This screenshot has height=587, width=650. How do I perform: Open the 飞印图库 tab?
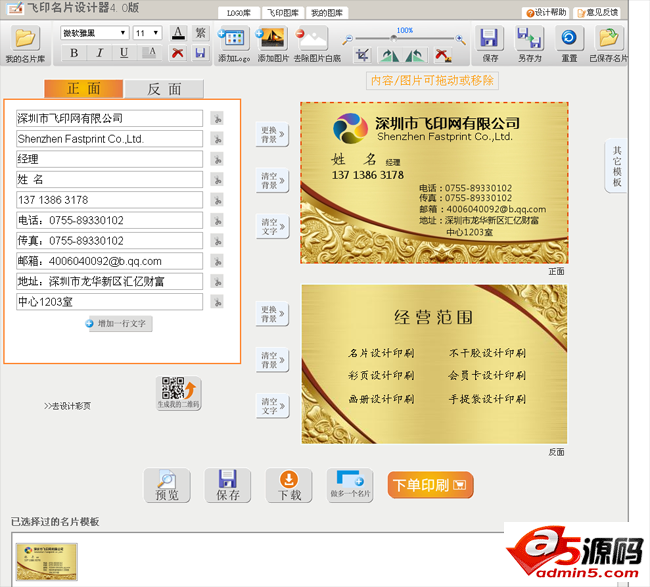tap(281, 12)
